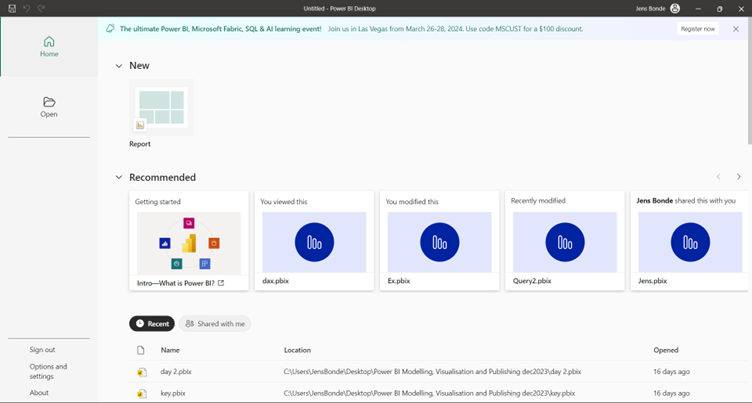The height and width of the screenshot is (403, 752).
Task: Collapse the New section
Action: pyautogui.click(x=118, y=66)
